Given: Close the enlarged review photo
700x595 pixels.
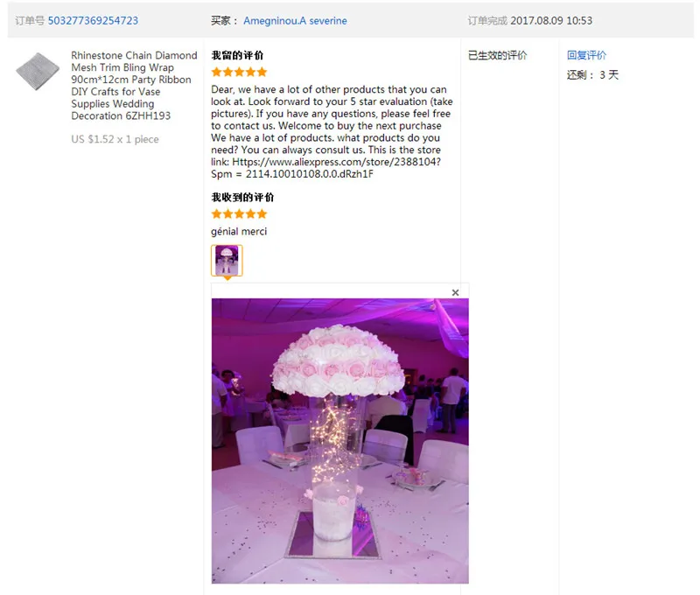Looking at the screenshot, I should click(x=455, y=292).
